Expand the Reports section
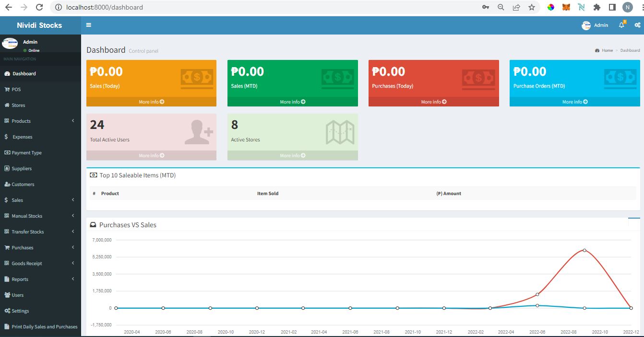 click(19, 279)
